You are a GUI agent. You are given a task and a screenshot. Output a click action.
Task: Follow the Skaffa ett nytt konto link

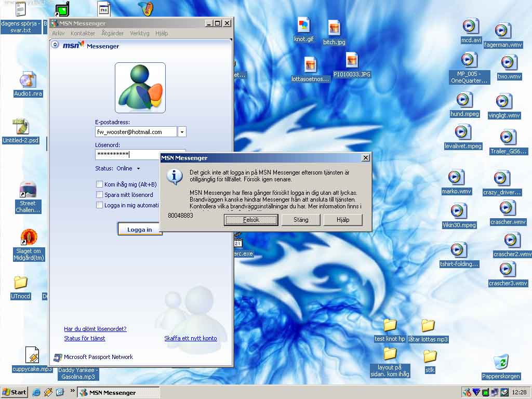[x=191, y=338]
